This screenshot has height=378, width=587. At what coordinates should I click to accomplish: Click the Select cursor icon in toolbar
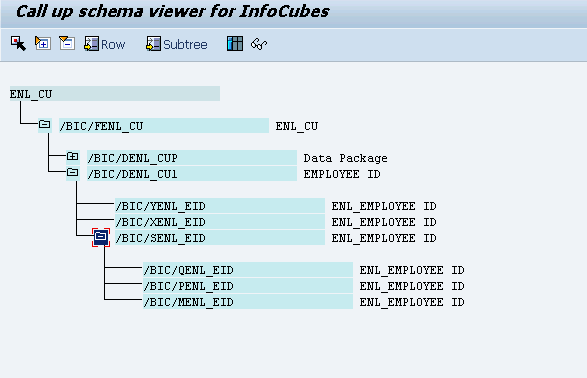click(18, 43)
